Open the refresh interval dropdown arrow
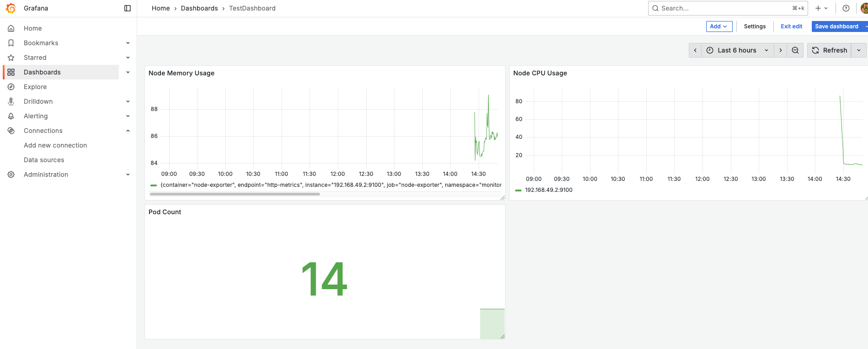Image resolution: width=868 pixels, height=349 pixels. (x=859, y=50)
